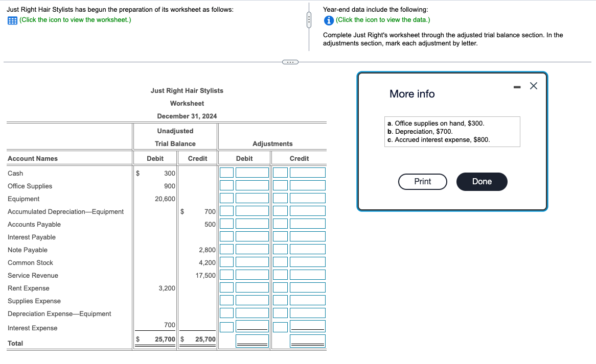Open the blue info data icon
This screenshot has height=364, width=596.
(x=329, y=20)
